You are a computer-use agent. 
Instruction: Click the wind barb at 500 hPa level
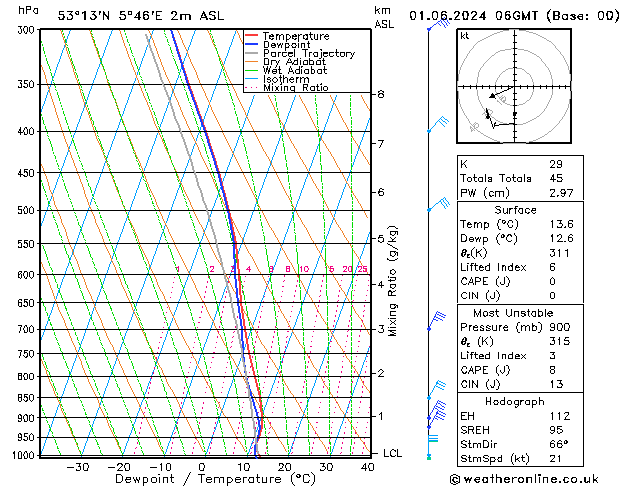tap(438, 204)
